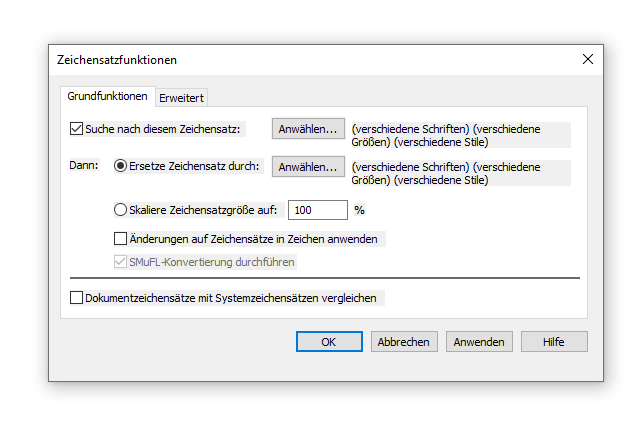Confirm with the OK button
Image resolution: width=634 pixels, height=431 pixels.
[x=329, y=342]
